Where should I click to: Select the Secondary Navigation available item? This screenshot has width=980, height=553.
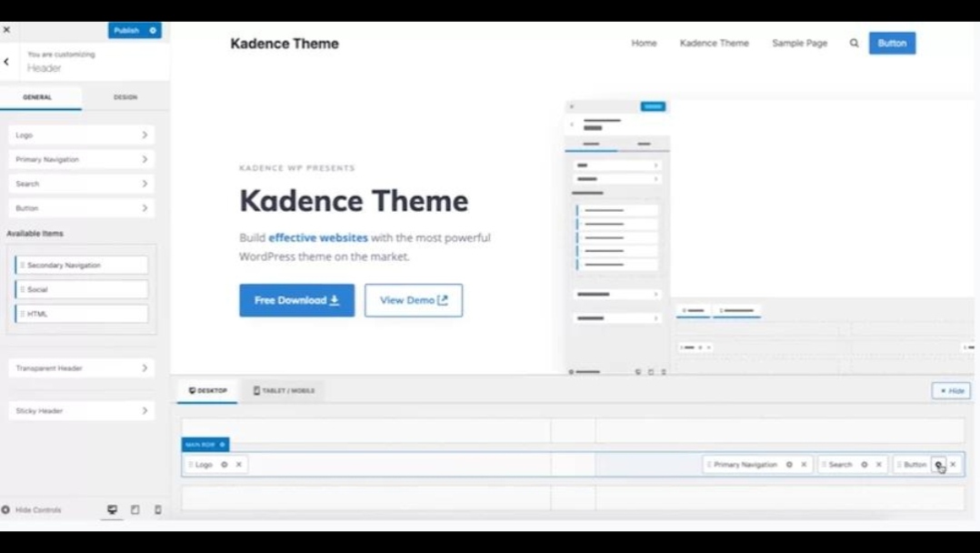[82, 265]
